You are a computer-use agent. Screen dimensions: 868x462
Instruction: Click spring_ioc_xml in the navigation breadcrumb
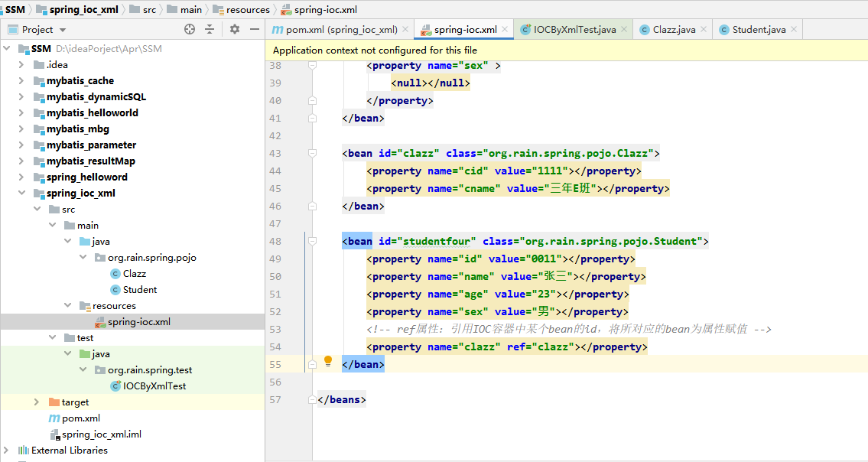coord(83,9)
